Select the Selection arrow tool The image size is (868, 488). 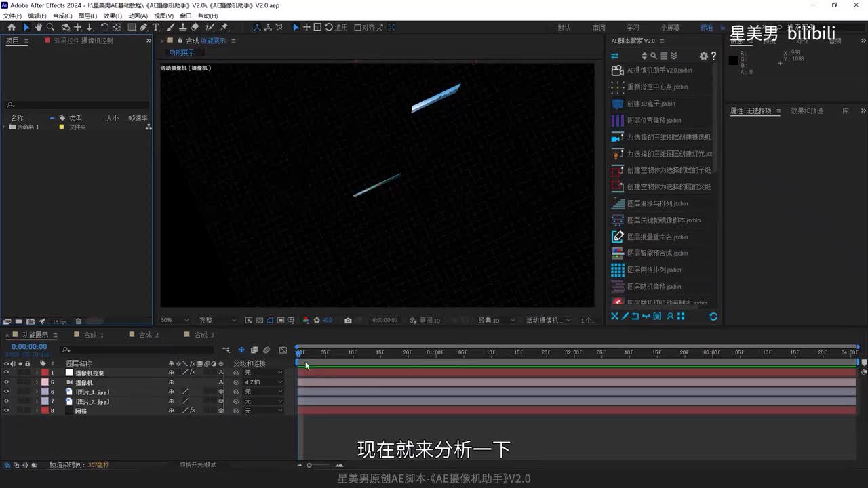point(26,27)
